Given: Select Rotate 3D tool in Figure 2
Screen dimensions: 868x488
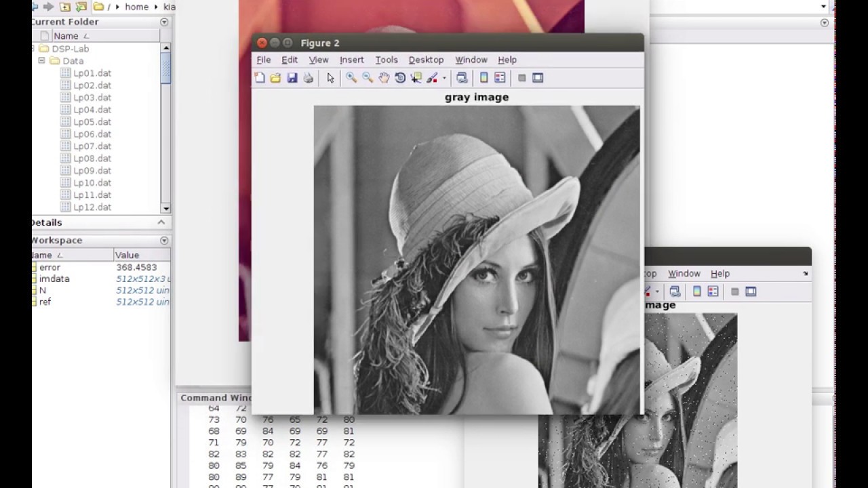Looking at the screenshot, I should [x=400, y=78].
